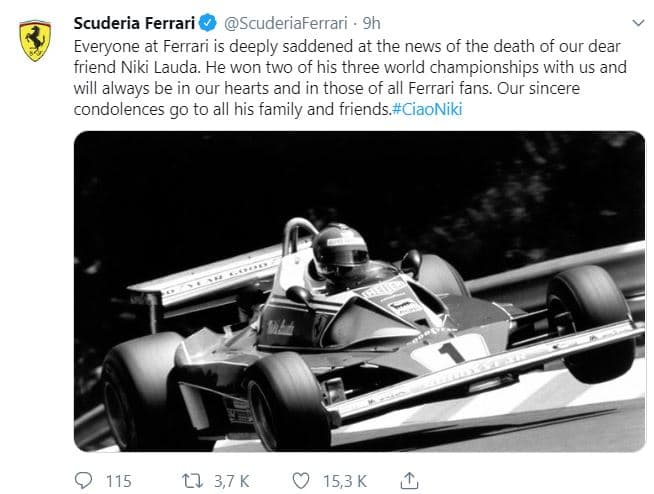
Task: Open the tweet options chevron menu
Action: point(639,21)
